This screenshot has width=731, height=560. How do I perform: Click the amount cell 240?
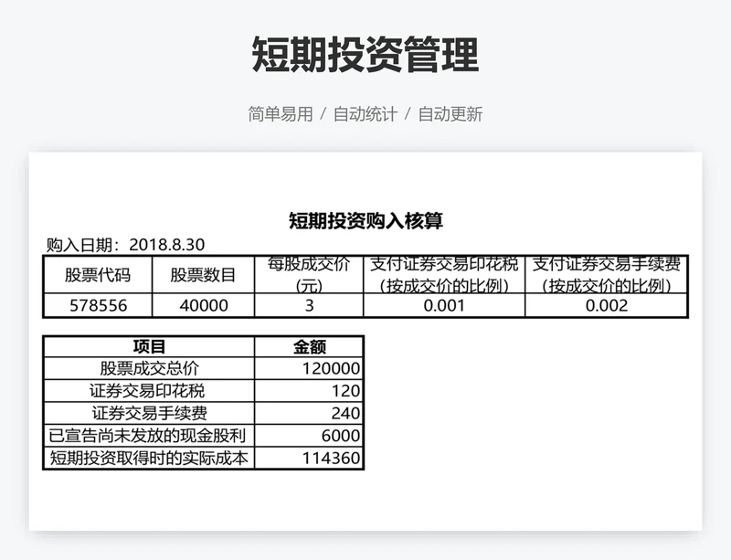(309, 413)
